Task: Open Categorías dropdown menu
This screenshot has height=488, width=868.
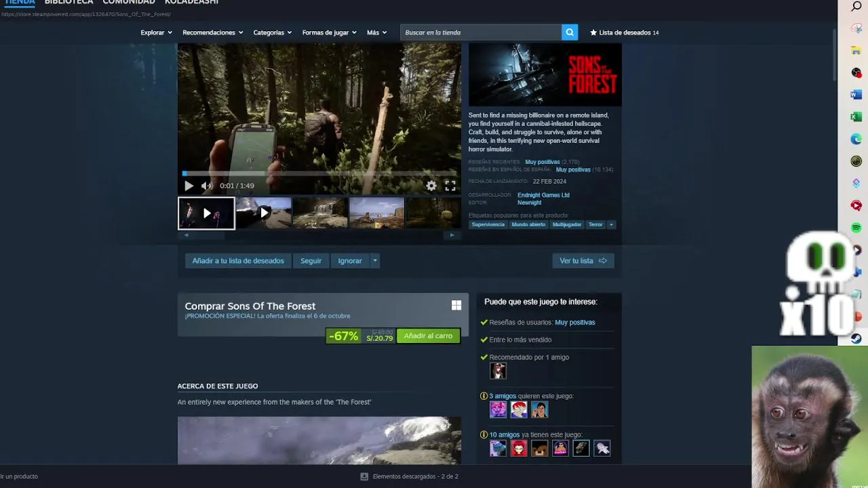Action: point(273,33)
